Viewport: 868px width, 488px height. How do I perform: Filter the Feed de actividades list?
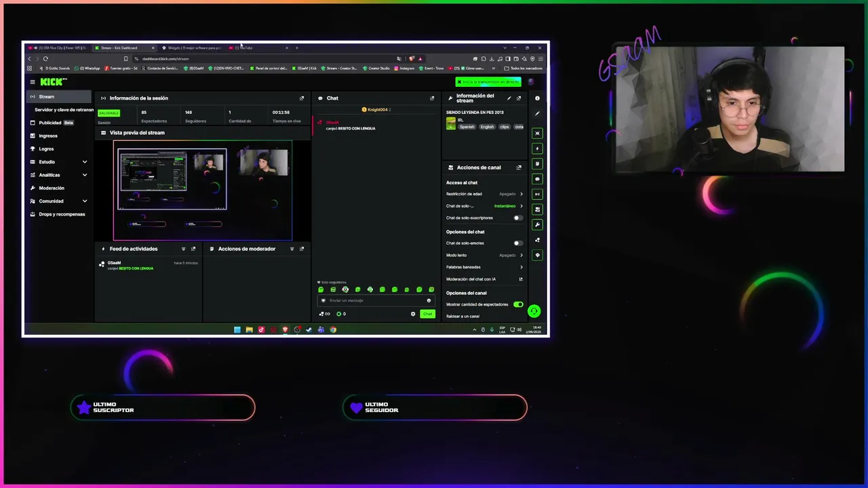point(183,249)
